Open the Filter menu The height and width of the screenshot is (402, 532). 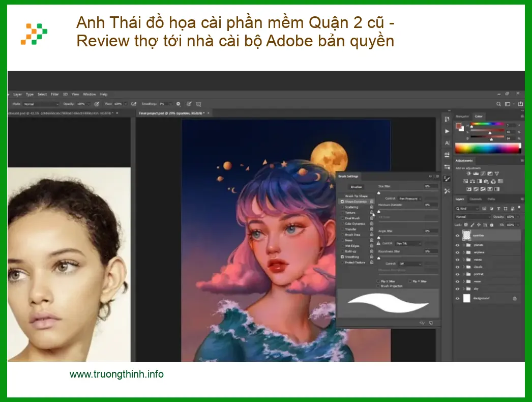pyautogui.click(x=54, y=94)
